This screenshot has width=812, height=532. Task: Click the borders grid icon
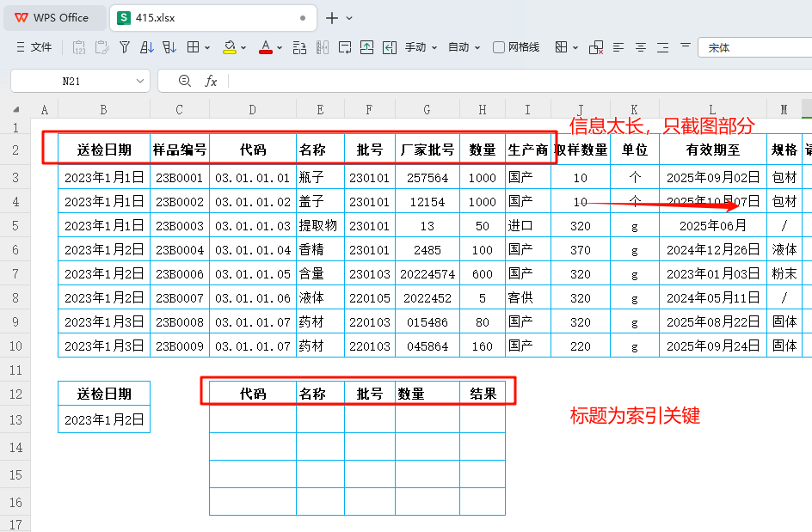point(194,47)
